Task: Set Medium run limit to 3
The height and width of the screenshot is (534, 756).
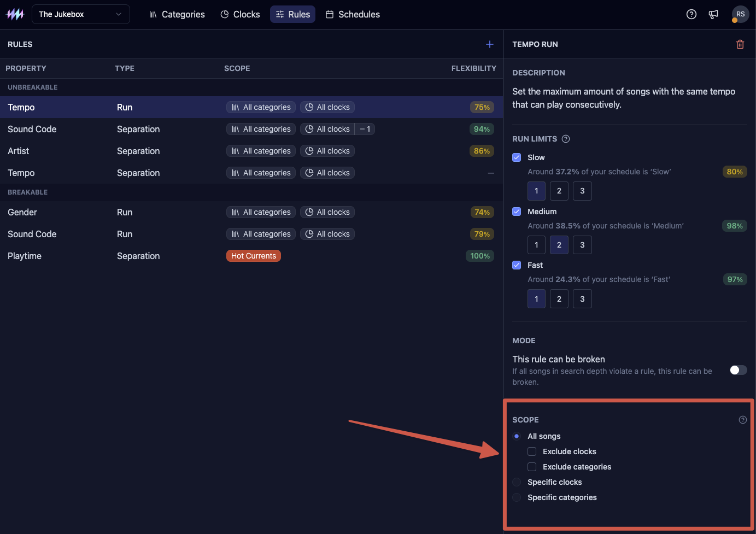Action: pyautogui.click(x=582, y=245)
